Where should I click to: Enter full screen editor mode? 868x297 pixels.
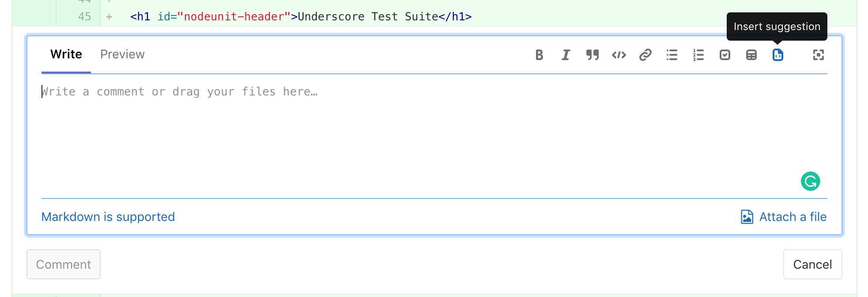[818, 55]
